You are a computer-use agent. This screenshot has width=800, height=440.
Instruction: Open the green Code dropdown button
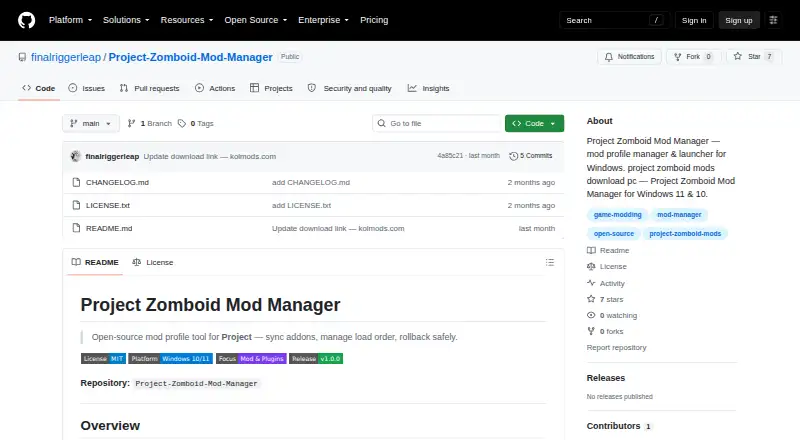534,124
